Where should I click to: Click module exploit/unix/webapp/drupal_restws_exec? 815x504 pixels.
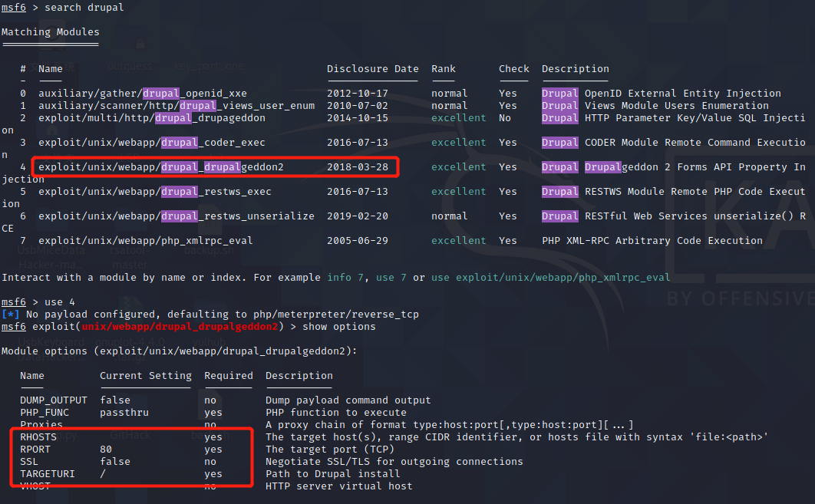[x=155, y=191]
